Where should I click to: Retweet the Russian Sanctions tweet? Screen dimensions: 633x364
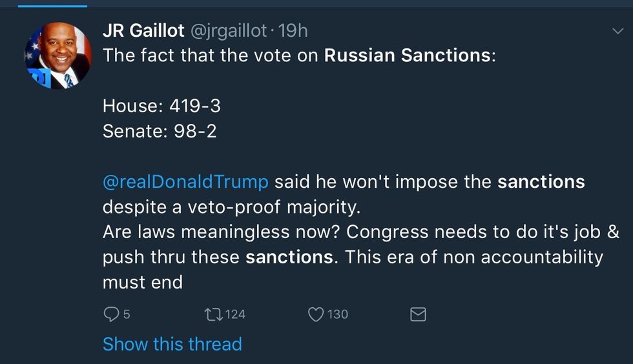pos(212,314)
